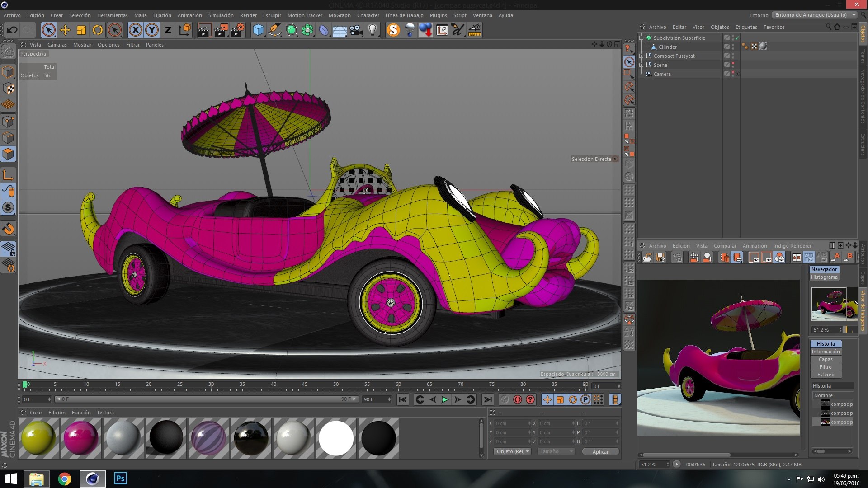Open File Explorer from taskbar
Viewport: 868px width, 488px height.
37,479
